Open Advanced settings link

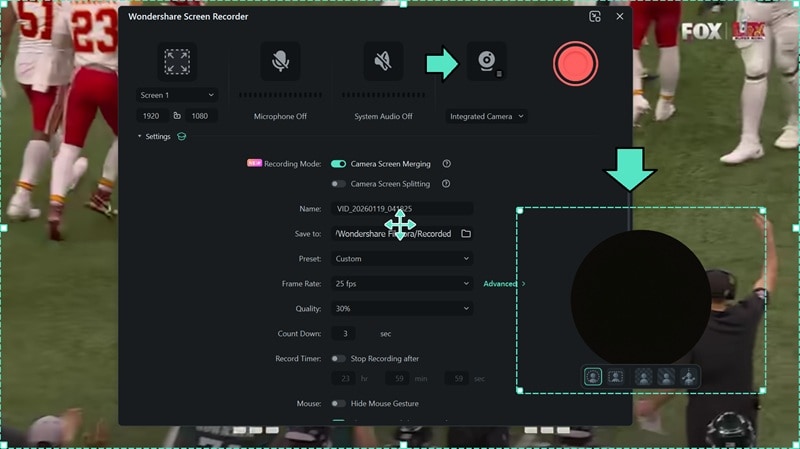(504, 284)
